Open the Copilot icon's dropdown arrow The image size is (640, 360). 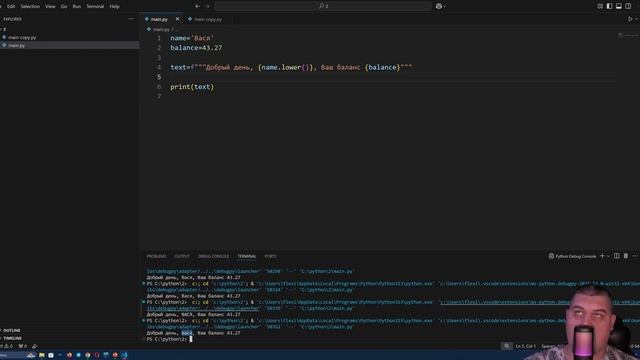pos(444,6)
